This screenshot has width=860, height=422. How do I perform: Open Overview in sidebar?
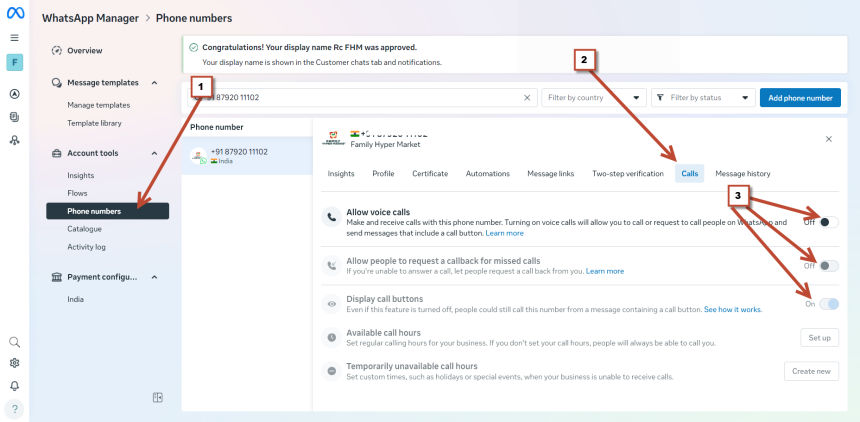click(x=85, y=50)
